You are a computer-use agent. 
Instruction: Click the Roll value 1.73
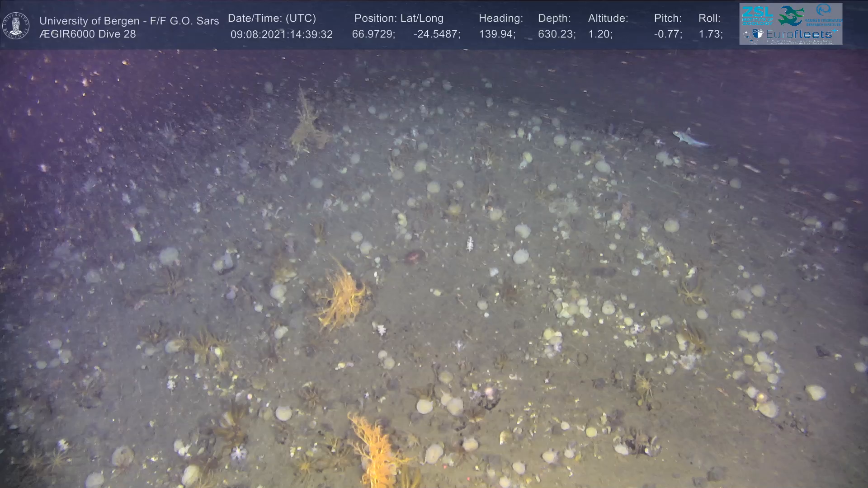coord(710,34)
